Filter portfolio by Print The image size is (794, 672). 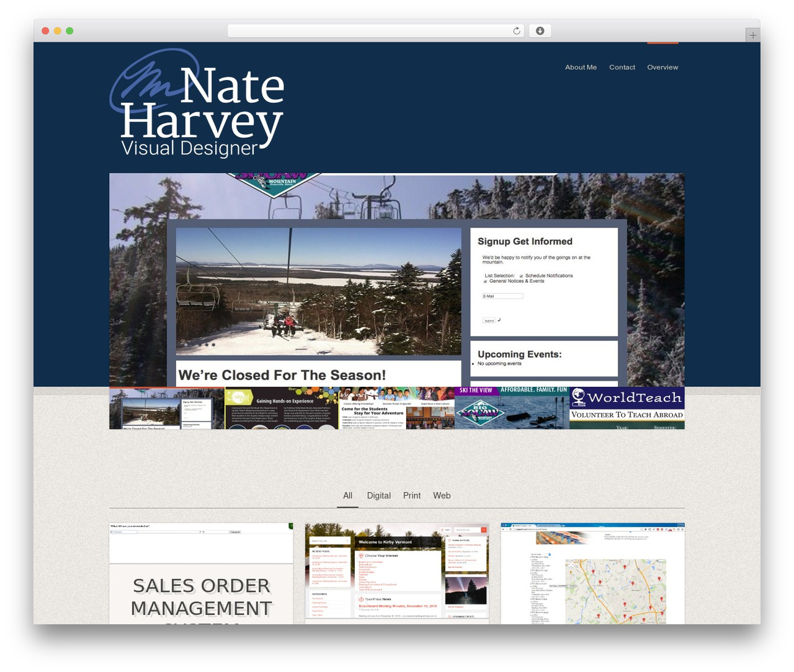(x=412, y=495)
